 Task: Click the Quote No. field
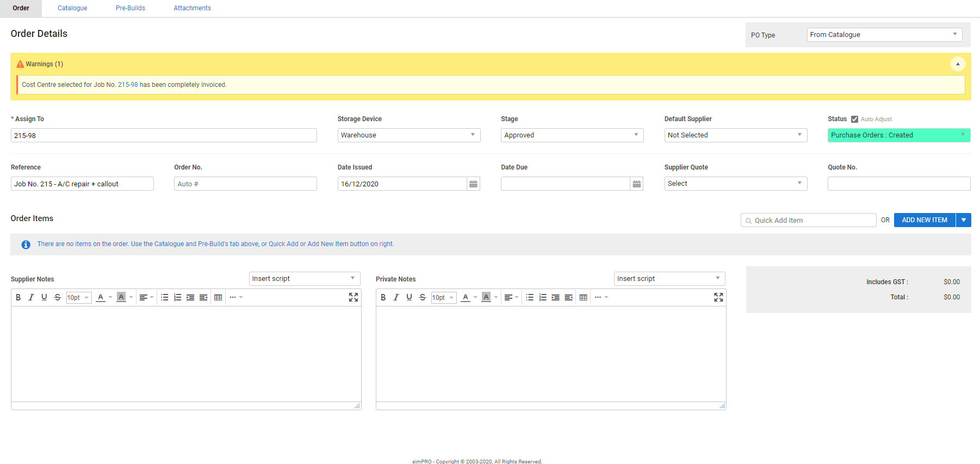pos(899,184)
